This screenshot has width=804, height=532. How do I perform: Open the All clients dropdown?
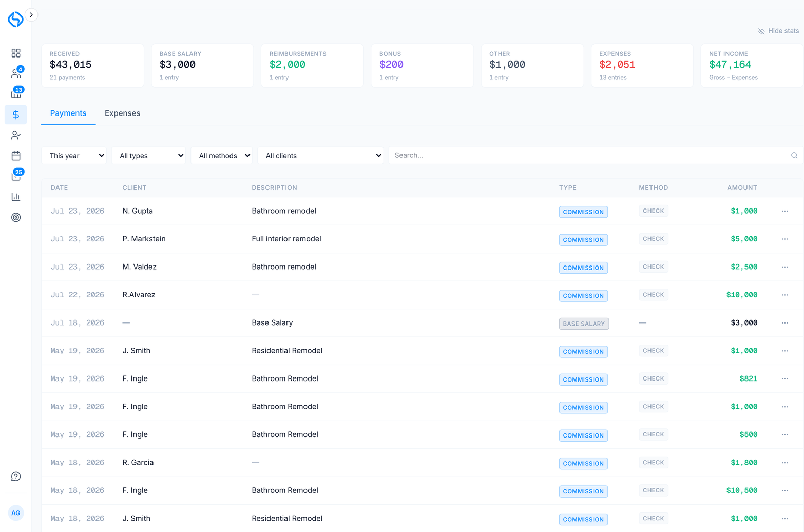(321, 156)
